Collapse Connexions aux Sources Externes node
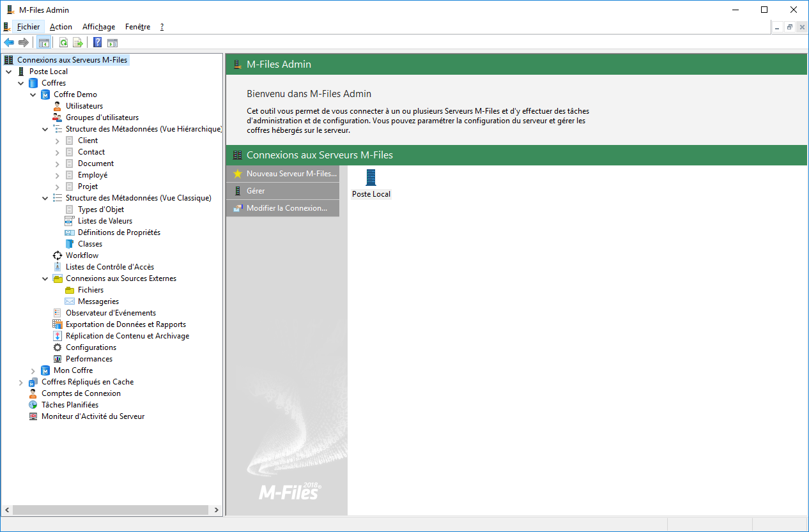This screenshot has width=809, height=532. tap(45, 278)
